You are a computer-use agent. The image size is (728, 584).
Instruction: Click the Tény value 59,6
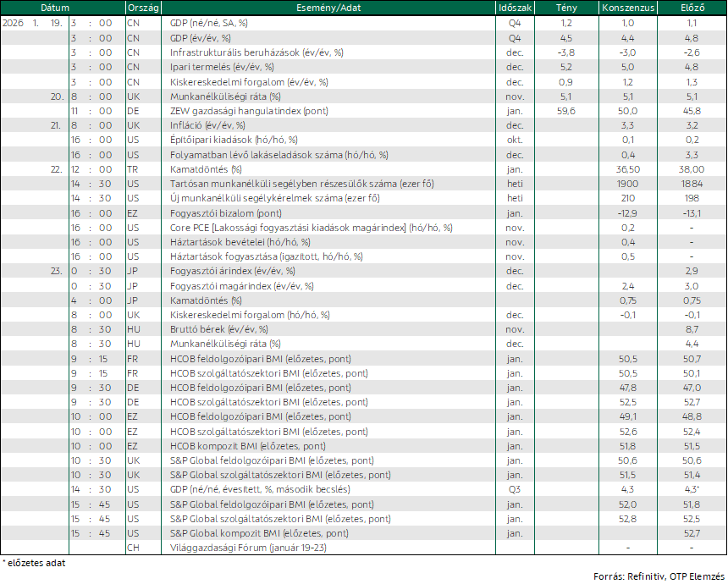click(566, 111)
